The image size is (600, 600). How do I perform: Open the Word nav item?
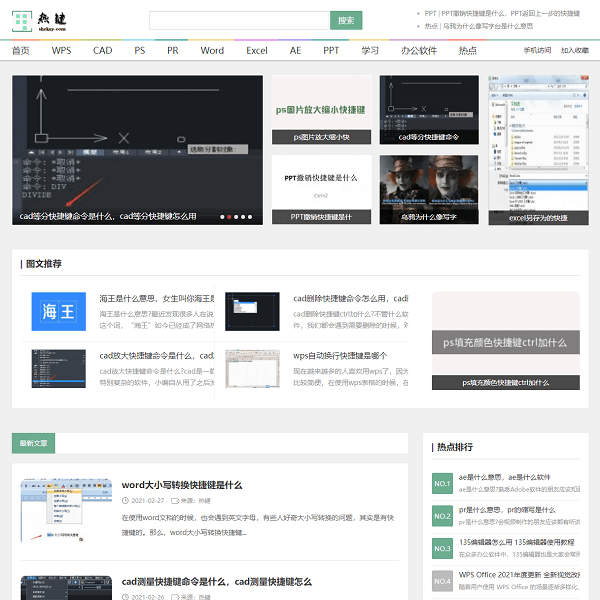212,51
